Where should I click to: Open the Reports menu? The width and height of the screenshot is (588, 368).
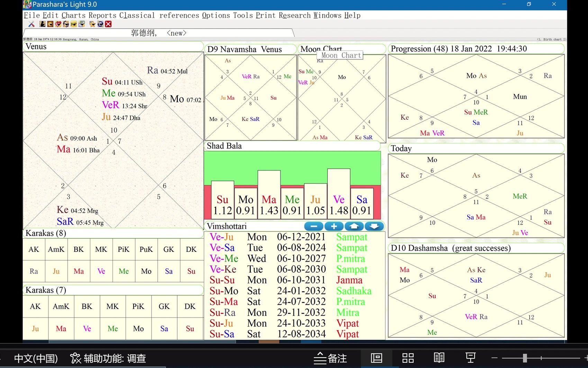click(x=102, y=15)
